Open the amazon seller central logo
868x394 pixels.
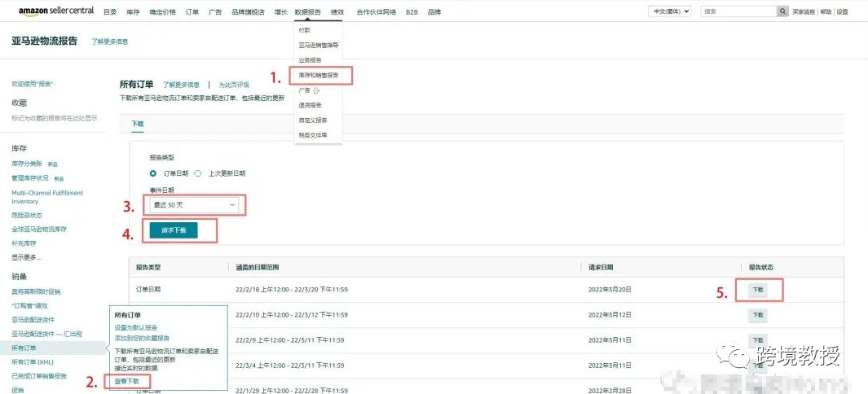[56, 11]
